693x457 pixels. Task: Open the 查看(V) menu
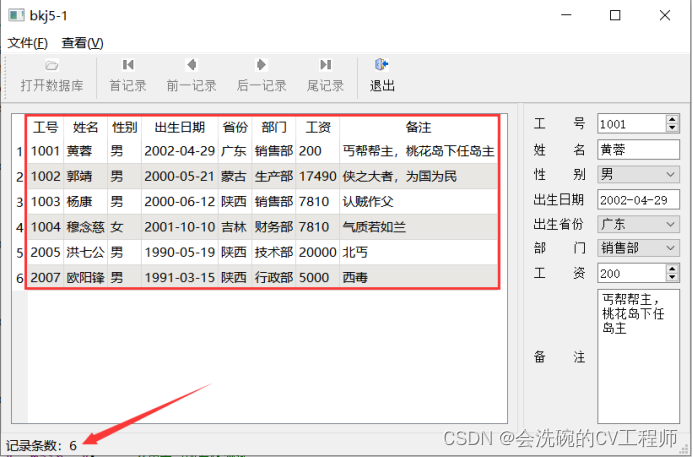point(82,43)
